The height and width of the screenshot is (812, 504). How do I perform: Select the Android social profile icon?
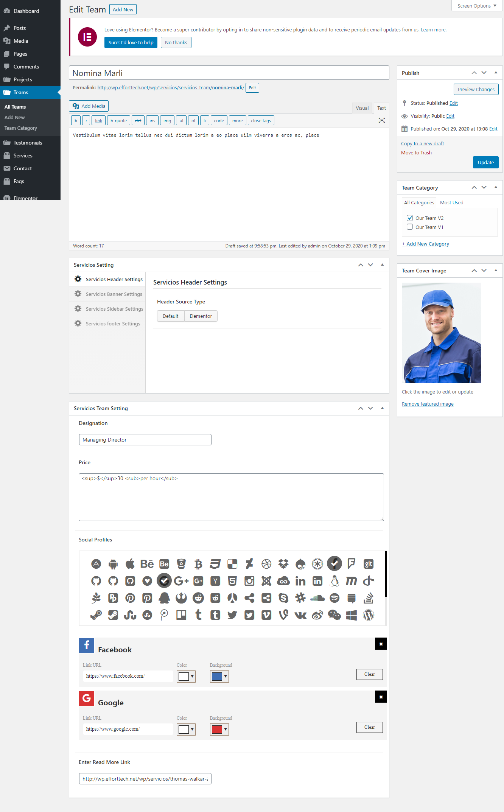(113, 564)
